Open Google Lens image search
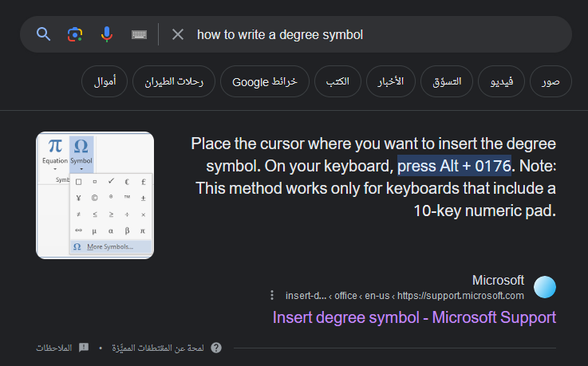The height and width of the screenshot is (366, 588). click(x=75, y=34)
